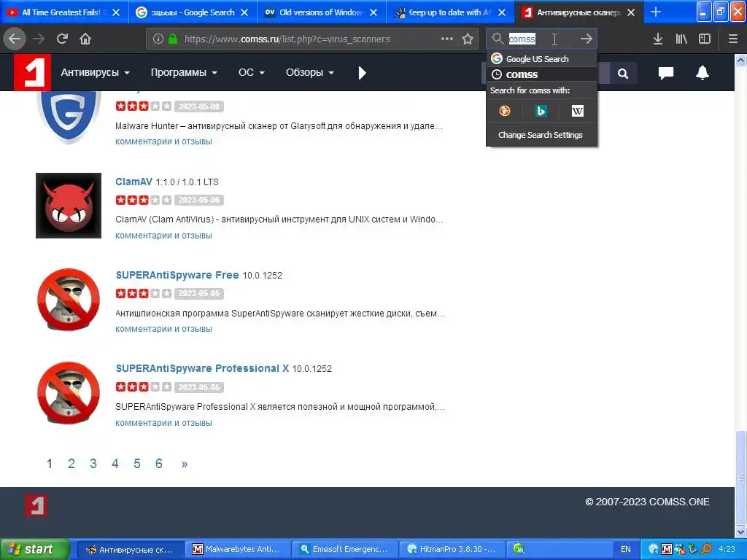Open page actions three-dots menu
Viewport: 747px width, 560px height.
tap(447, 39)
